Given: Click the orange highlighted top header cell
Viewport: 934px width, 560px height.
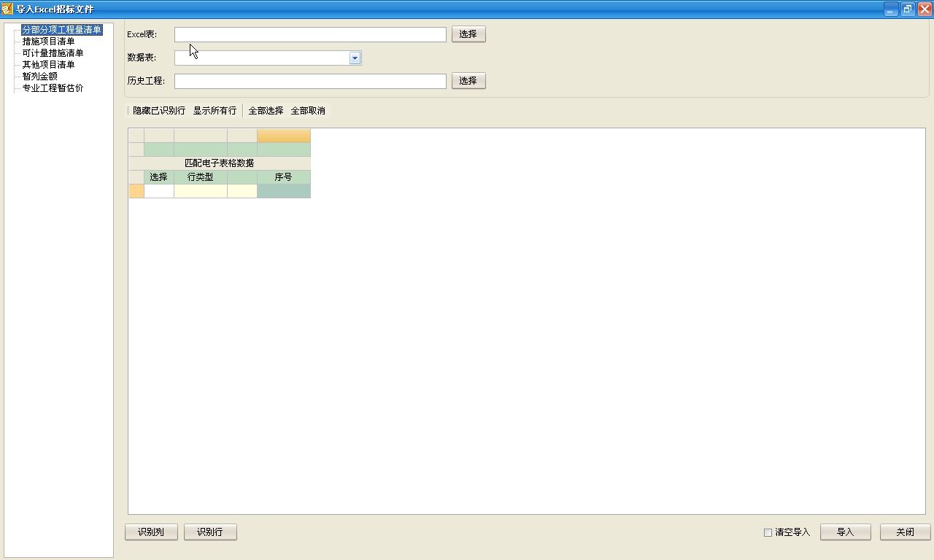Looking at the screenshot, I should tap(284, 136).
